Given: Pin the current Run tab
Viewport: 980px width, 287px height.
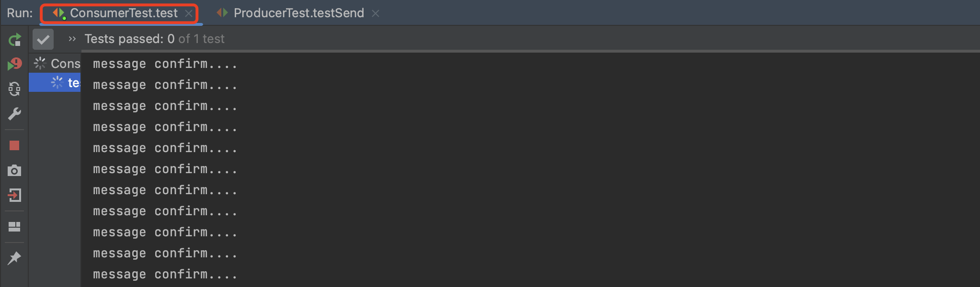Looking at the screenshot, I should tap(14, 258).
